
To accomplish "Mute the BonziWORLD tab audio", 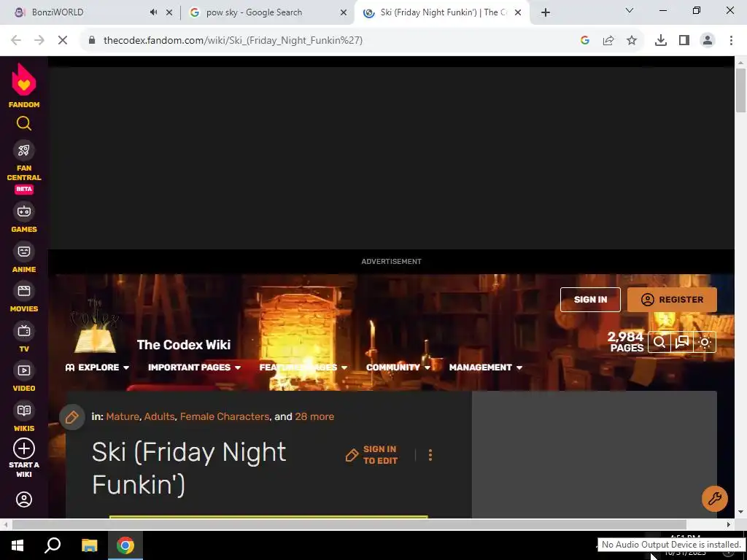I will (x=153, y=12).
